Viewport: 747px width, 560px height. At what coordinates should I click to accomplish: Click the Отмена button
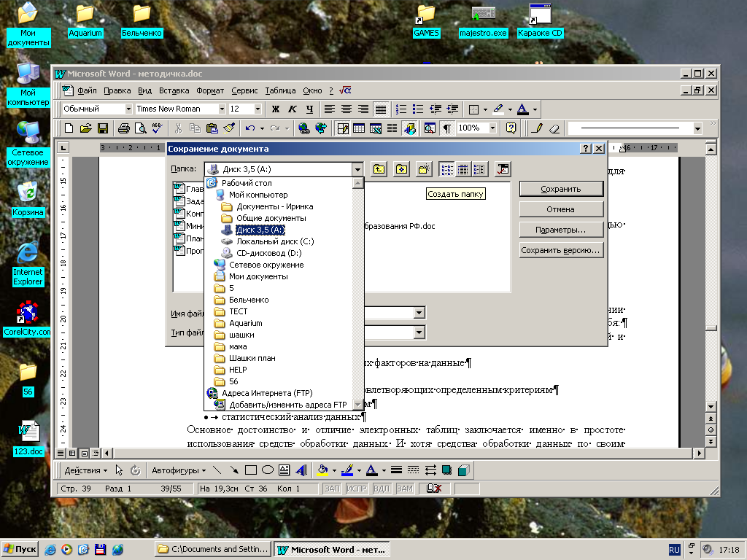[561, 209]
